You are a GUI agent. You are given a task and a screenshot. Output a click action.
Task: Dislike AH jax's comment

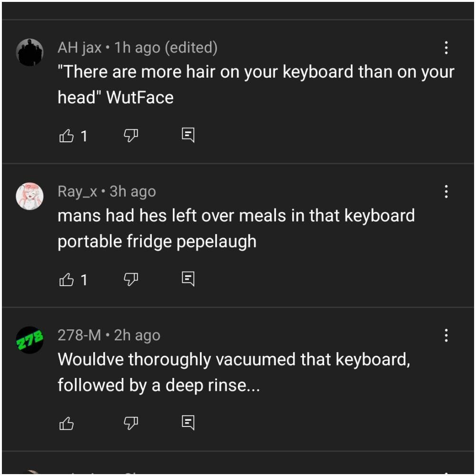tap(130, 135)
